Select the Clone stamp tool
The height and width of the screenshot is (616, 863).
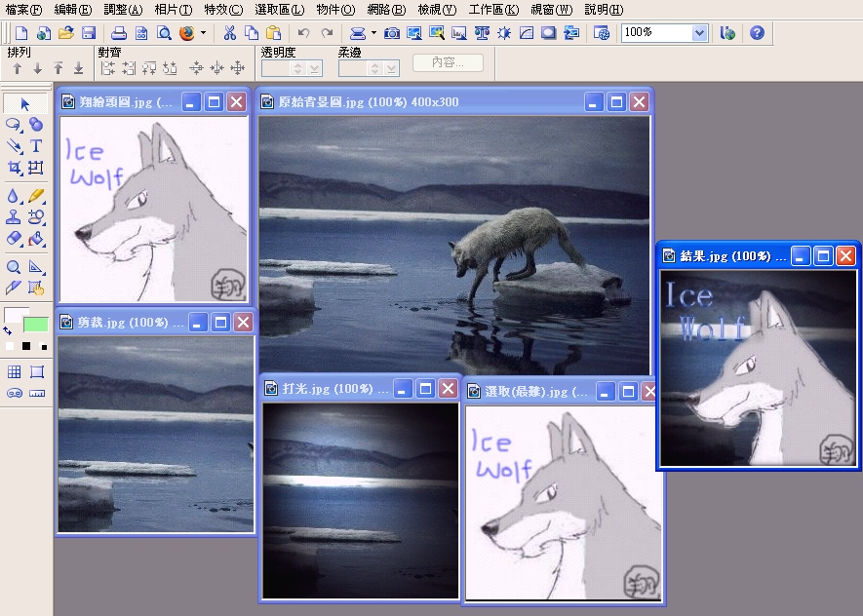coord(15,216)
